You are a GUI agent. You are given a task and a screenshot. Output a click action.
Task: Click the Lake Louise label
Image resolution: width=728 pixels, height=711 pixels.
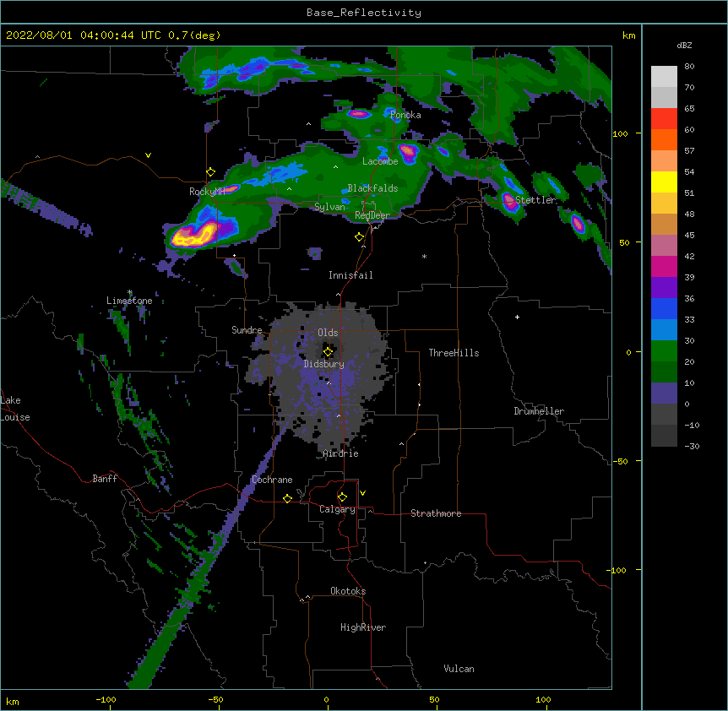click(x=15, y=409)
